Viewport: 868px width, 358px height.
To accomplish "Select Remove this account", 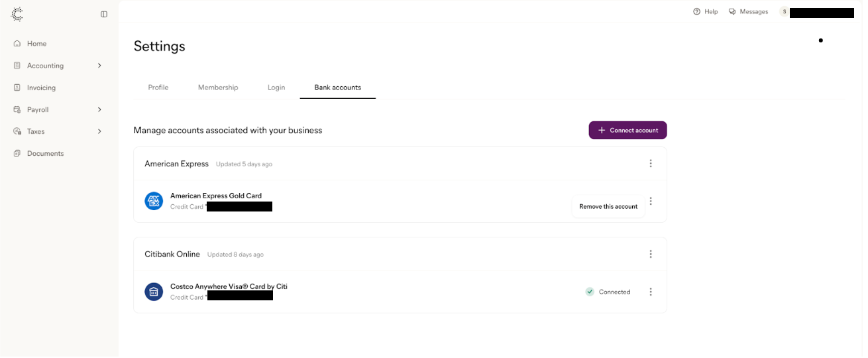I will pyautogui.click(x=608, y=207).
